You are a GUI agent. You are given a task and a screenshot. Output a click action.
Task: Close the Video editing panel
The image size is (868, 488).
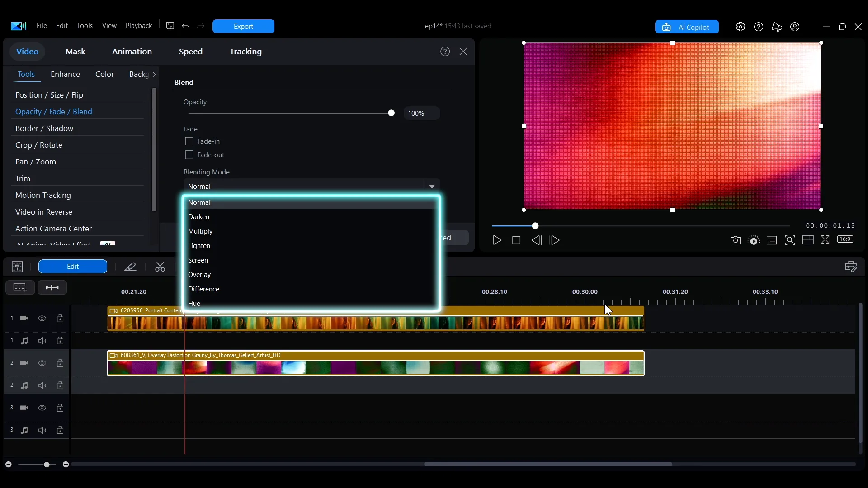coord(463,52)
